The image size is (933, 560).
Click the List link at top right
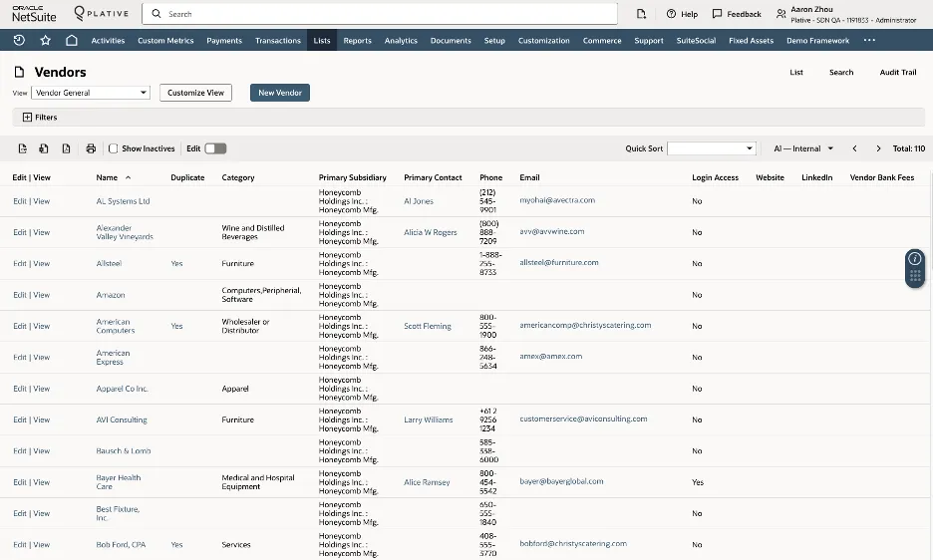tap(796, 72)
